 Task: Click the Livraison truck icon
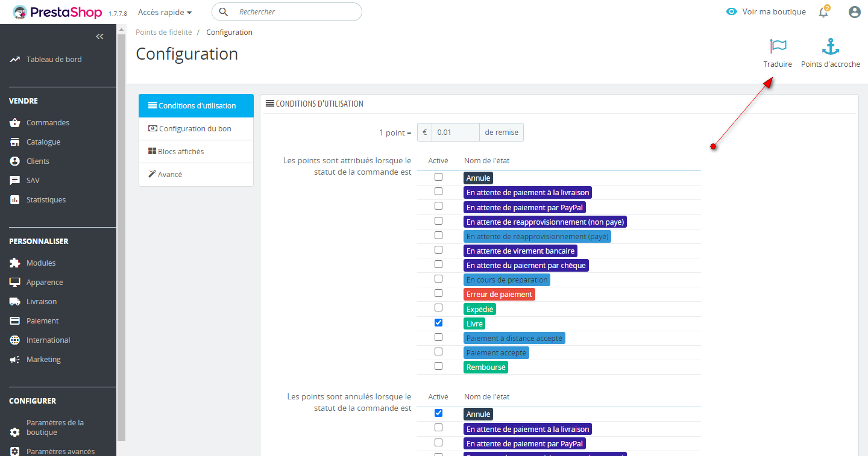click(15, 302)
